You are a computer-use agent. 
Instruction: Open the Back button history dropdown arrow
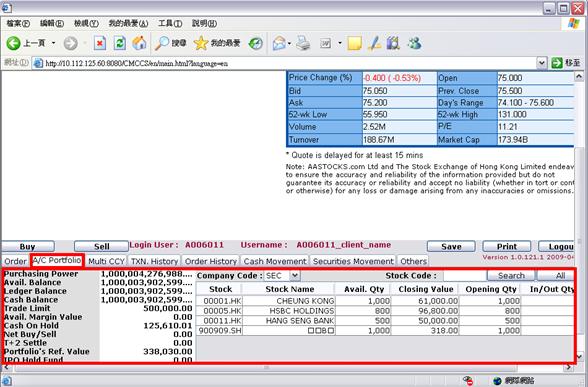54,44
